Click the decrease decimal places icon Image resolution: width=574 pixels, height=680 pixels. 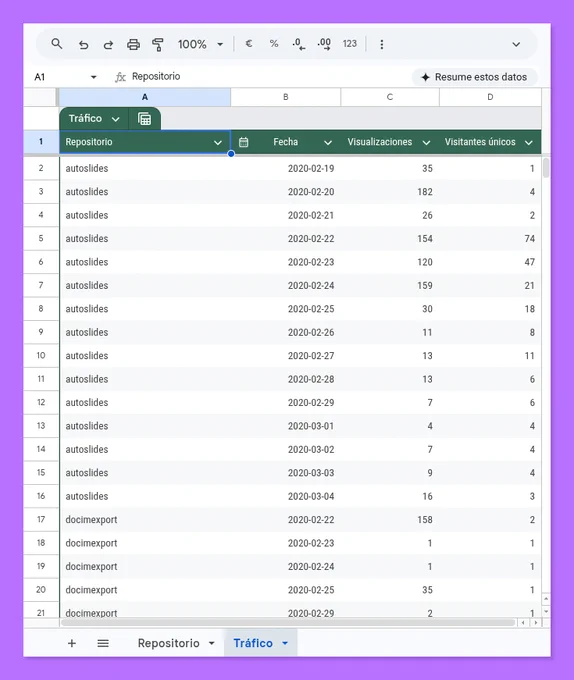299,44
